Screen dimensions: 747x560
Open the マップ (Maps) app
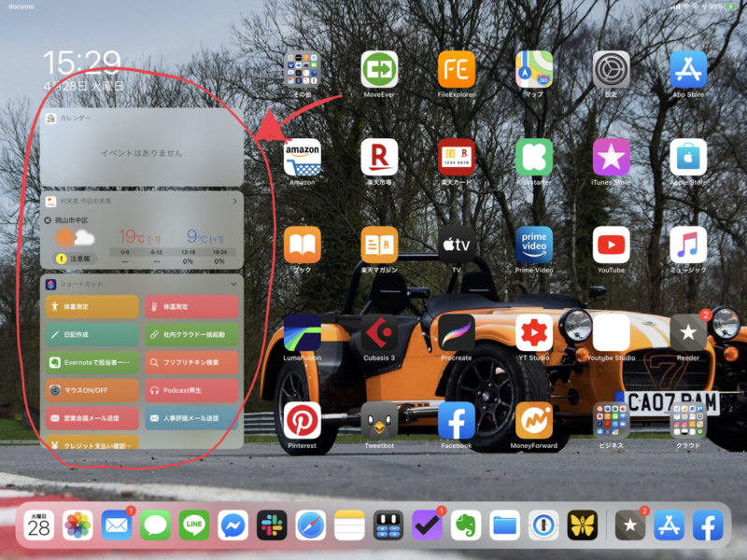click(533, 69)
